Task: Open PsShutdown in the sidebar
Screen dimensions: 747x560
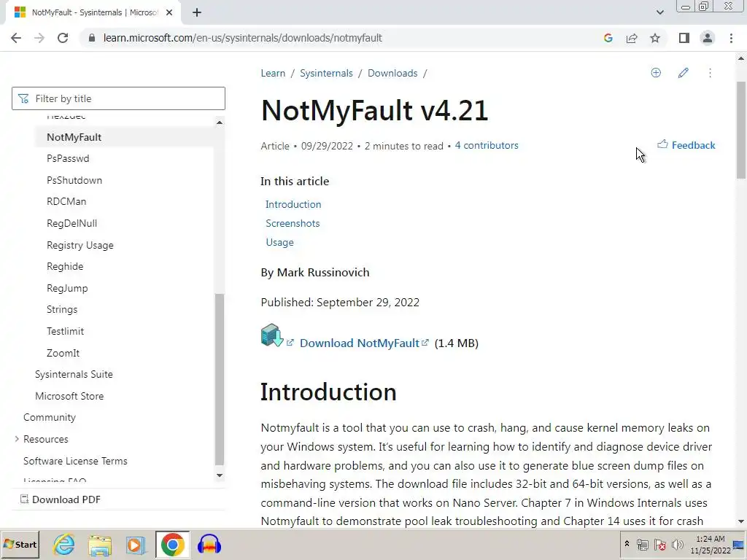Action: [x=74, y=181]
